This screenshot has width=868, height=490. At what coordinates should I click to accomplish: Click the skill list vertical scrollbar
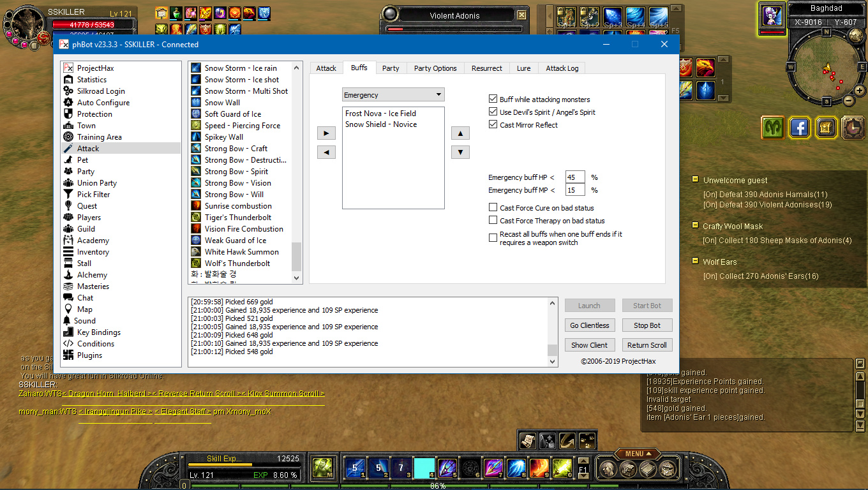[x=296, y=255]
